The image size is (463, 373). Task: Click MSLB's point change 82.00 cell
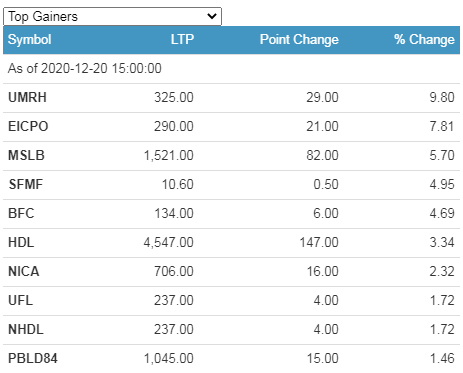pyautogui.click(x=322, y=155)
